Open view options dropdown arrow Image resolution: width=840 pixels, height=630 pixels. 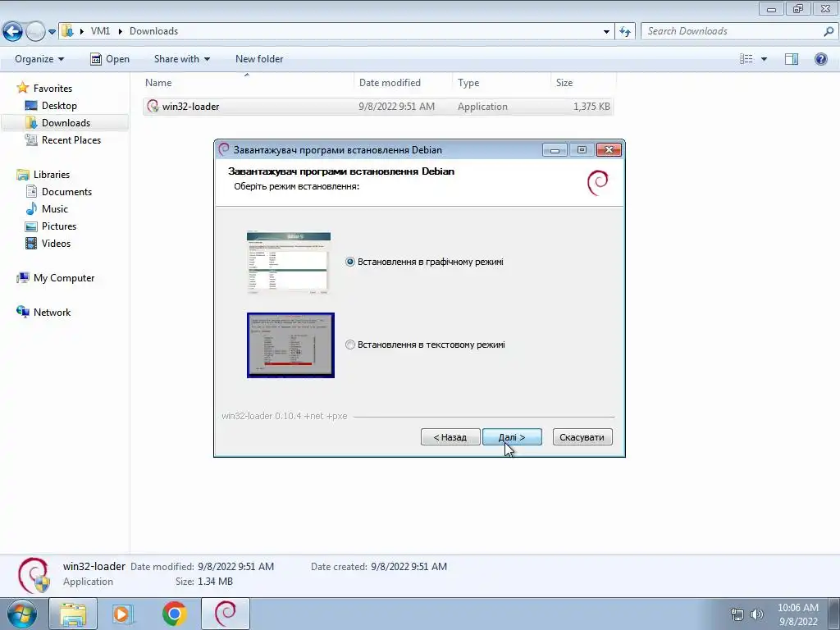tap(764, 59)
